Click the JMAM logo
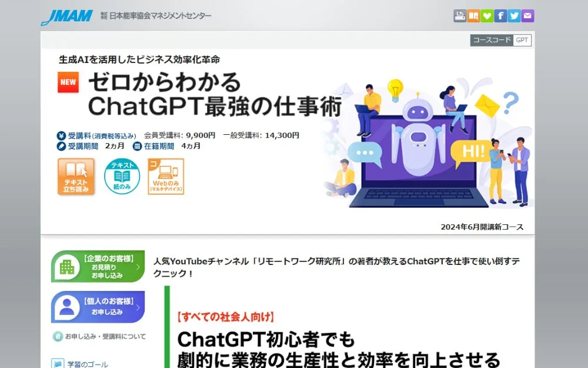 coord(66,17)
